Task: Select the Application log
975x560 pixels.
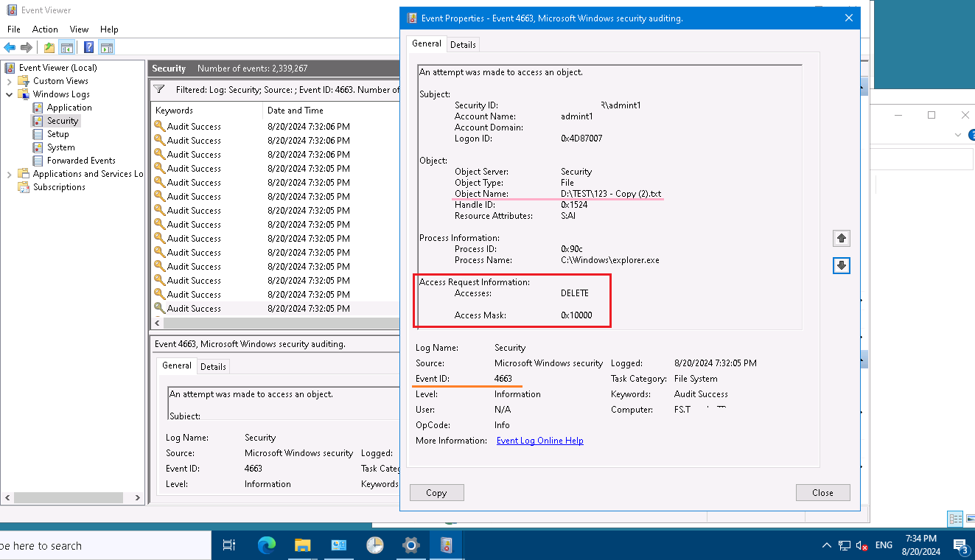Action: click(x=69, y=108)
